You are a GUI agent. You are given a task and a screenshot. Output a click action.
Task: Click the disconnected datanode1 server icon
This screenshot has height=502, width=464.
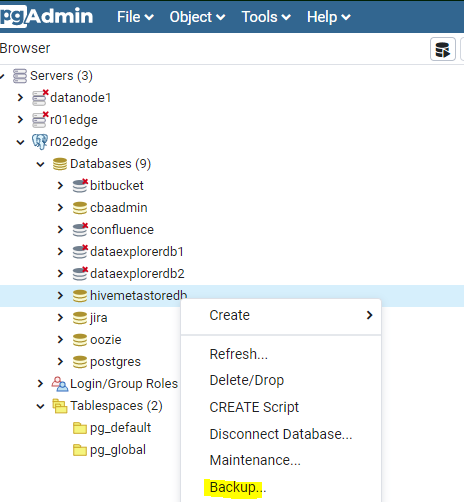point(40,98)
